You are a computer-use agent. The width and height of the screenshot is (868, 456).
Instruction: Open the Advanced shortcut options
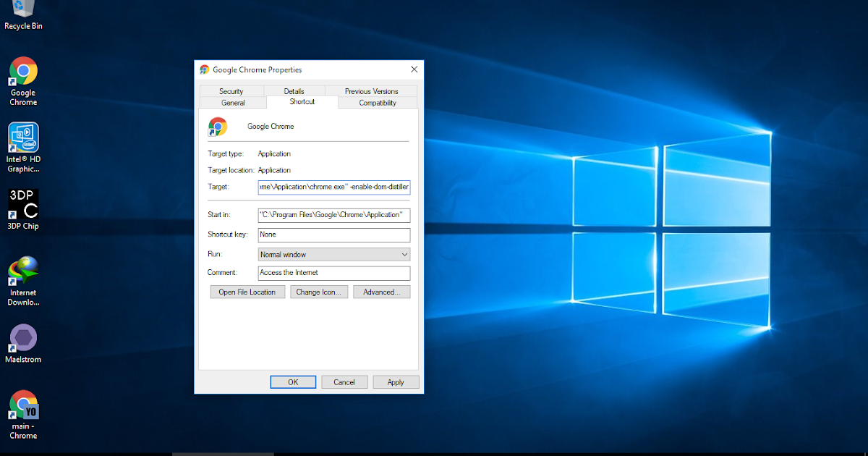[381, 292]
